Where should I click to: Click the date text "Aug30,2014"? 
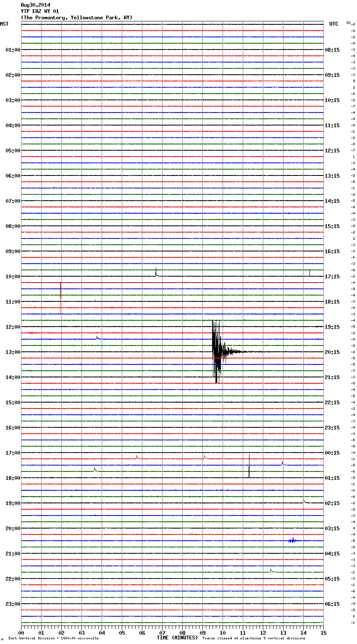click(35, 5)
